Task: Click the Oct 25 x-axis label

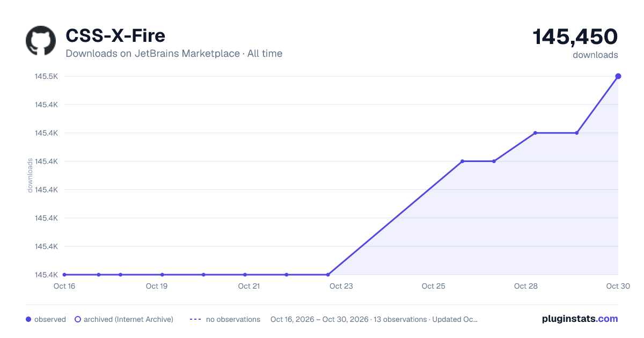Action: (434, 286)
